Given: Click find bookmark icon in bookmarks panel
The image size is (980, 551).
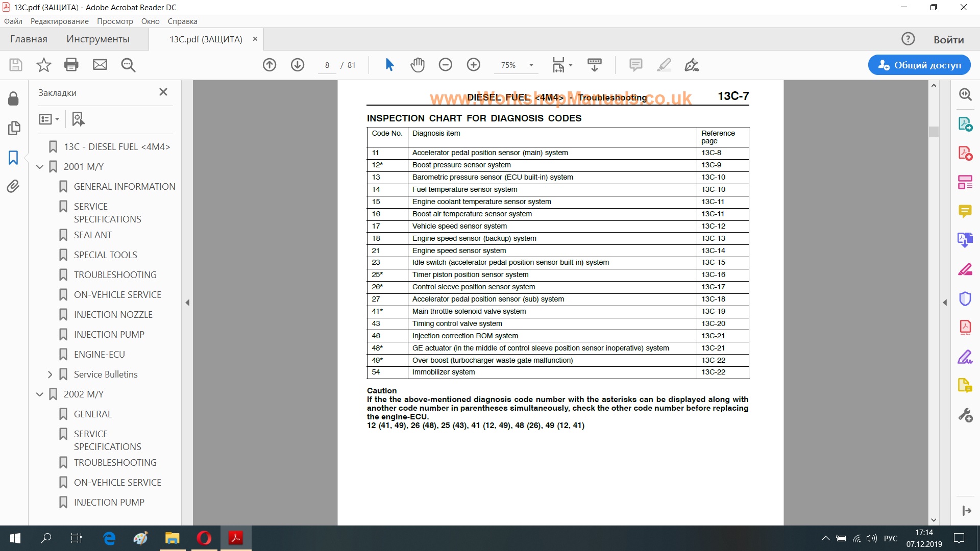Looking at the screenshot, I should pos(78,119).
